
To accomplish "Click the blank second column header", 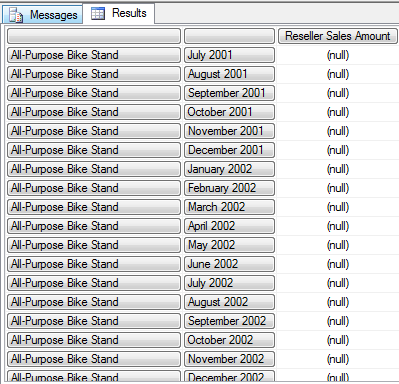I will (x=229, y=36).
